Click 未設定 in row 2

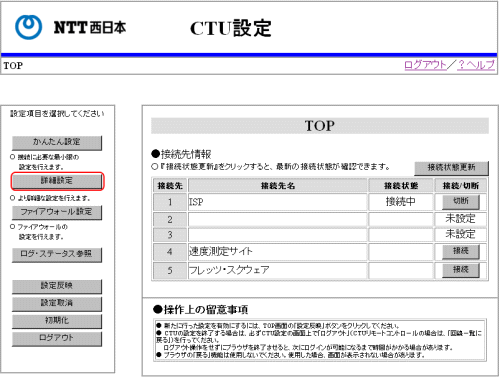tap(460, 219)
